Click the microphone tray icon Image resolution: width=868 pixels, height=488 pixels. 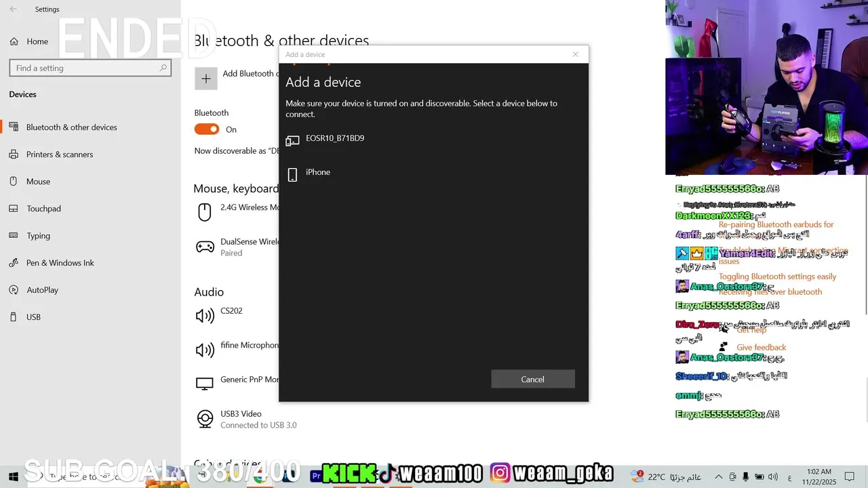click(745, 477)
